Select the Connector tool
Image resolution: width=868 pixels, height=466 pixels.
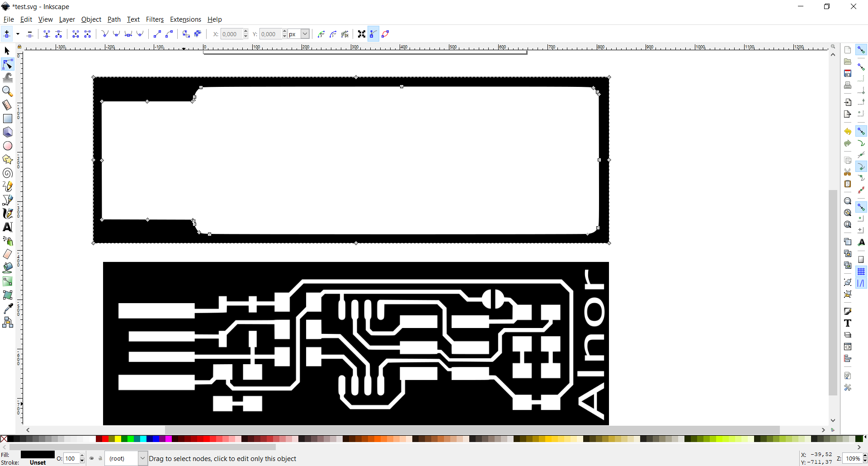coord(8,322)
